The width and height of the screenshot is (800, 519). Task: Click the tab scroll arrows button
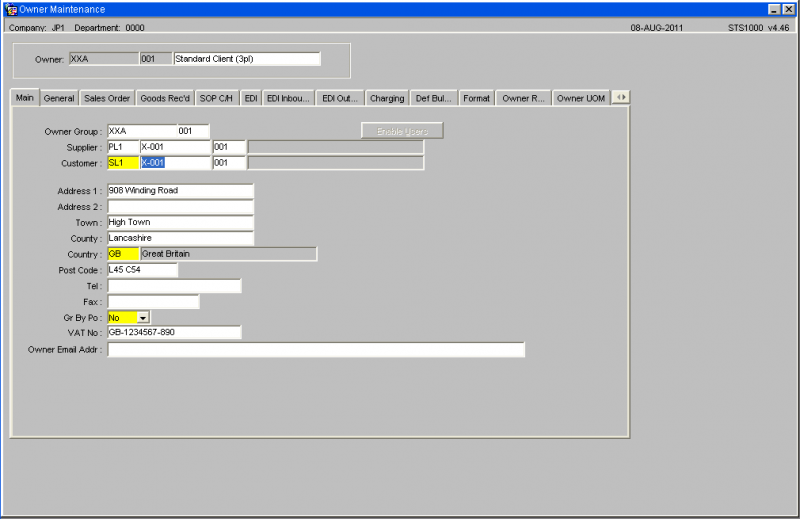[x=621, y=97]
